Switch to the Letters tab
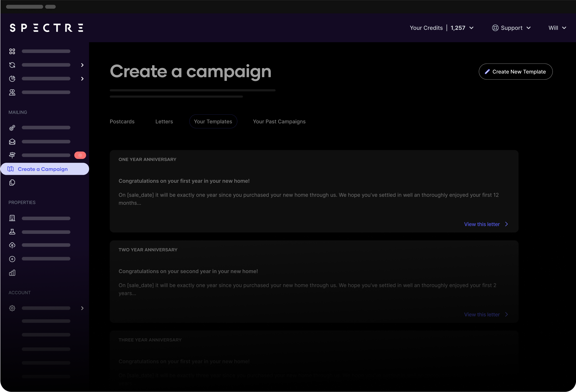This screenshot has height=392, width=576. click(x=164, y=121)
